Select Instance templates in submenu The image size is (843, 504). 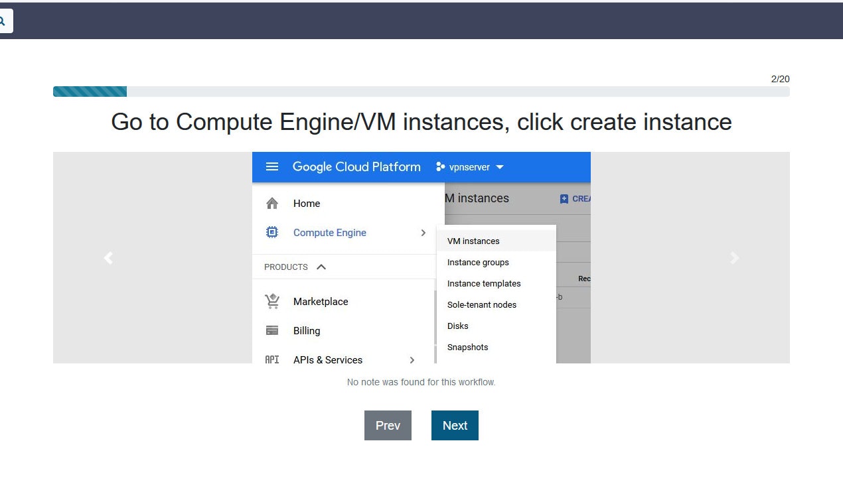(496, 283)
